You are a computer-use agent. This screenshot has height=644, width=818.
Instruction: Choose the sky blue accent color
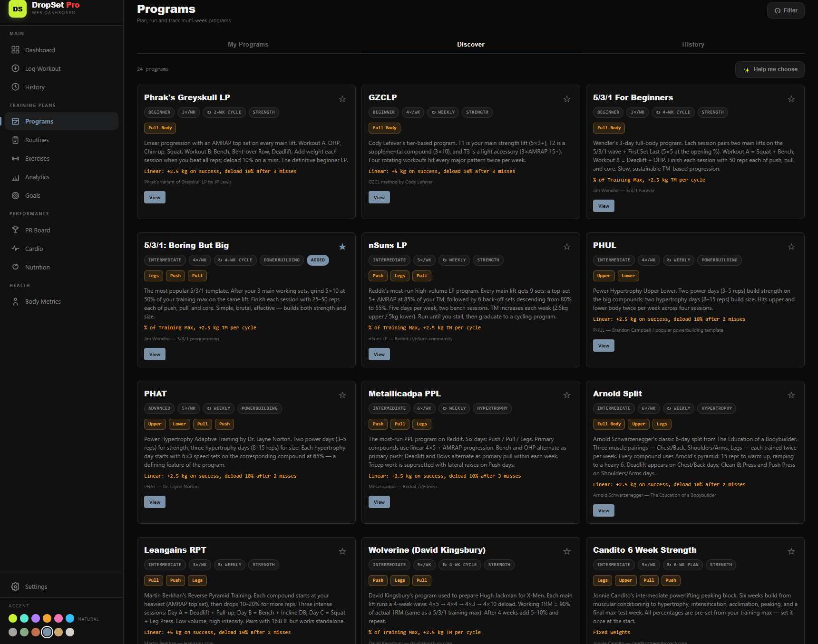[x=70, y=618]
